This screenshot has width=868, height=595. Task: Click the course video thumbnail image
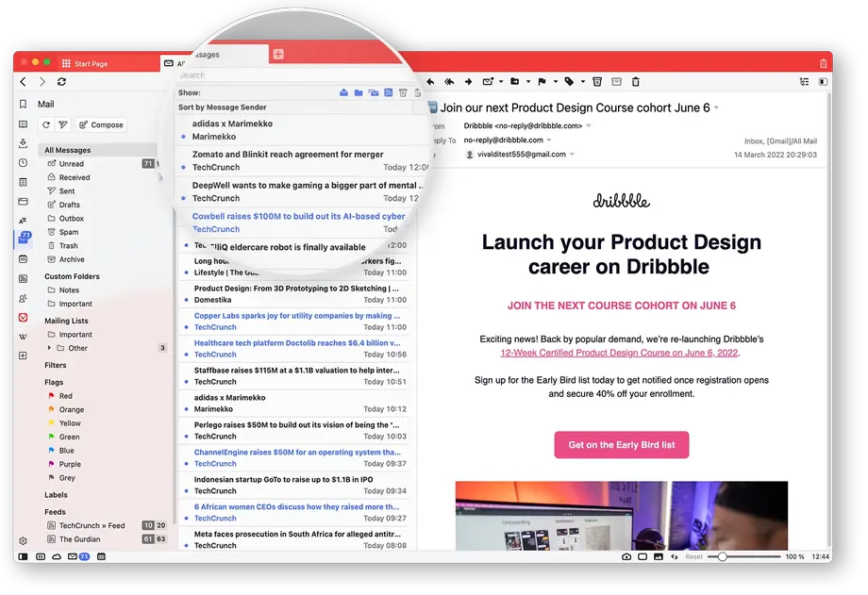622,516
